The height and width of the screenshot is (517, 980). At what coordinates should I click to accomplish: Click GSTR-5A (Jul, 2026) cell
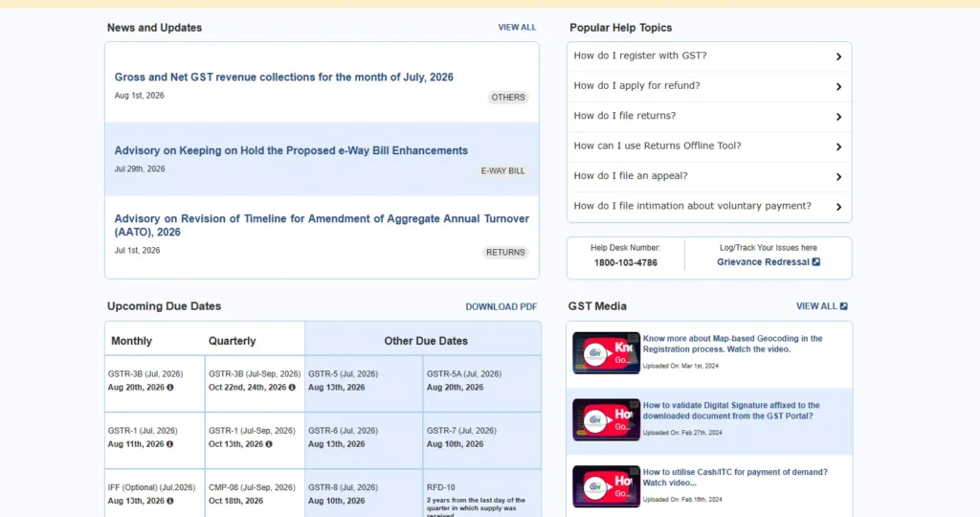point(482,384)
